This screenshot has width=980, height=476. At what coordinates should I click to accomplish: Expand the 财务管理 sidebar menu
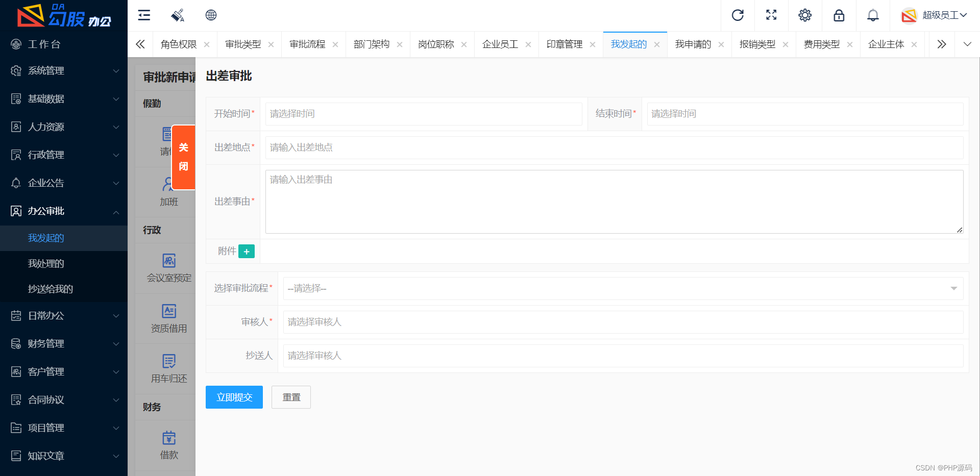(x=64, y=343)
